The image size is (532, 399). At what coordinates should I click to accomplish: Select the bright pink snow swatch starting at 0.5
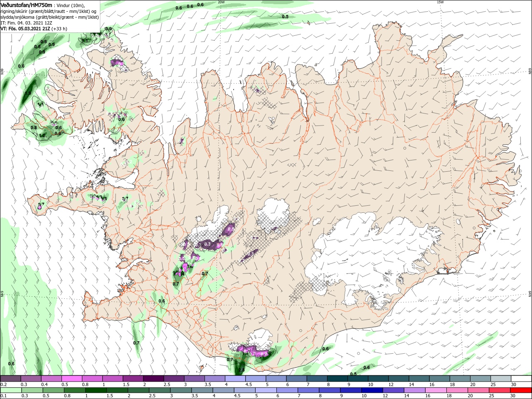coord(71,379)
